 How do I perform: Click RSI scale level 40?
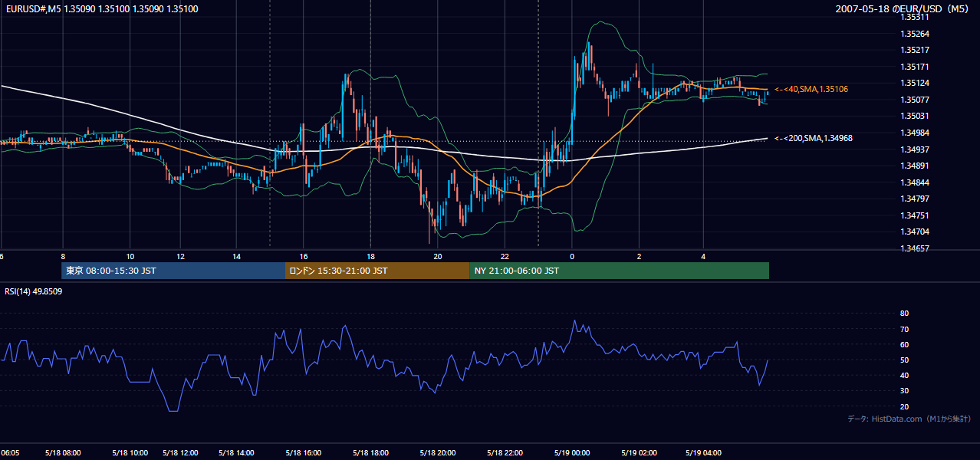pos(904,375)
